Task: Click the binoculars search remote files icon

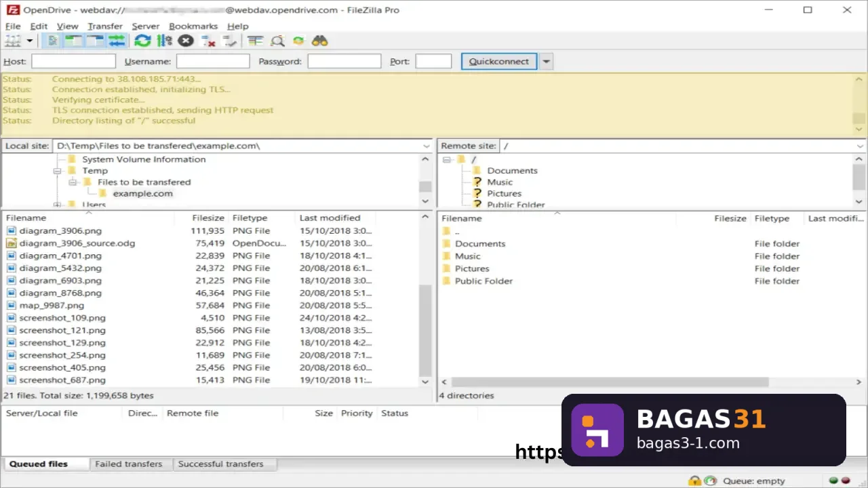Action: tap(320, 41)
